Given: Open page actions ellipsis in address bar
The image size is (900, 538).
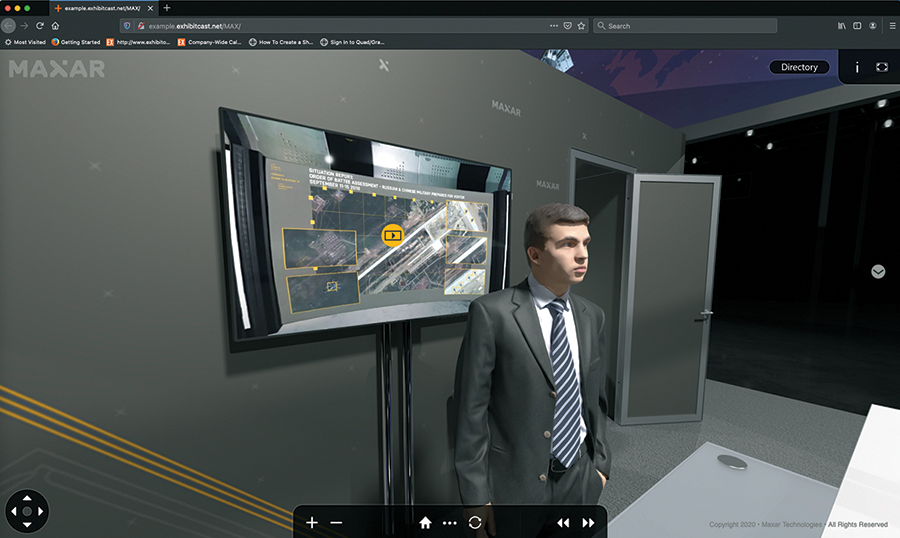Looking at the screenshot, I should [x=553, y=26].
